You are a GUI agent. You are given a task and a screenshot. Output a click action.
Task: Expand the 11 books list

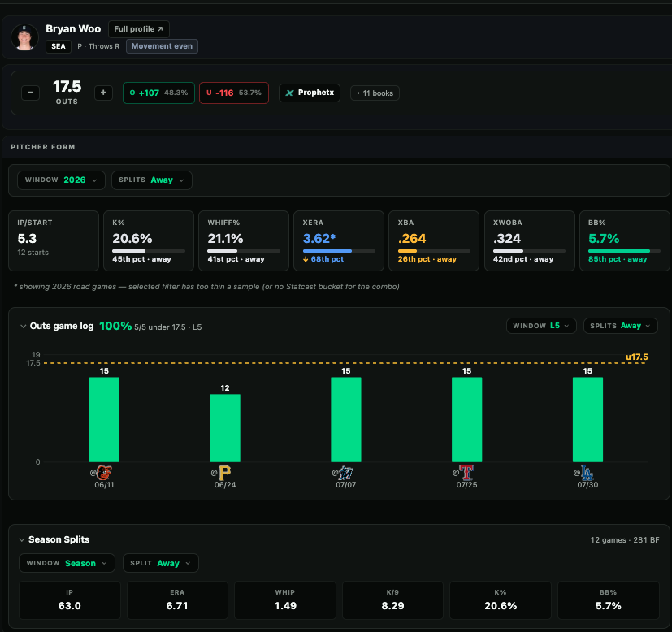point(375,93)
